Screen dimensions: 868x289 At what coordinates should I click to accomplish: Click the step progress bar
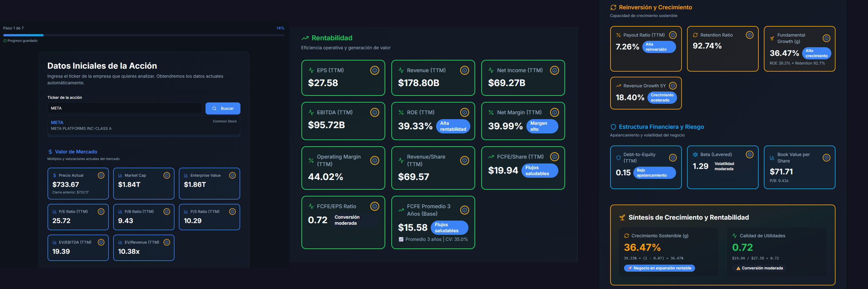point(144,35)
